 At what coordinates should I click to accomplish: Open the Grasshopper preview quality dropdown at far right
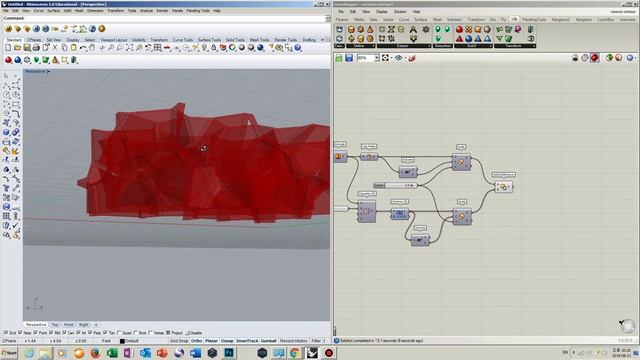pyautogui.click(x=635, y=58)
